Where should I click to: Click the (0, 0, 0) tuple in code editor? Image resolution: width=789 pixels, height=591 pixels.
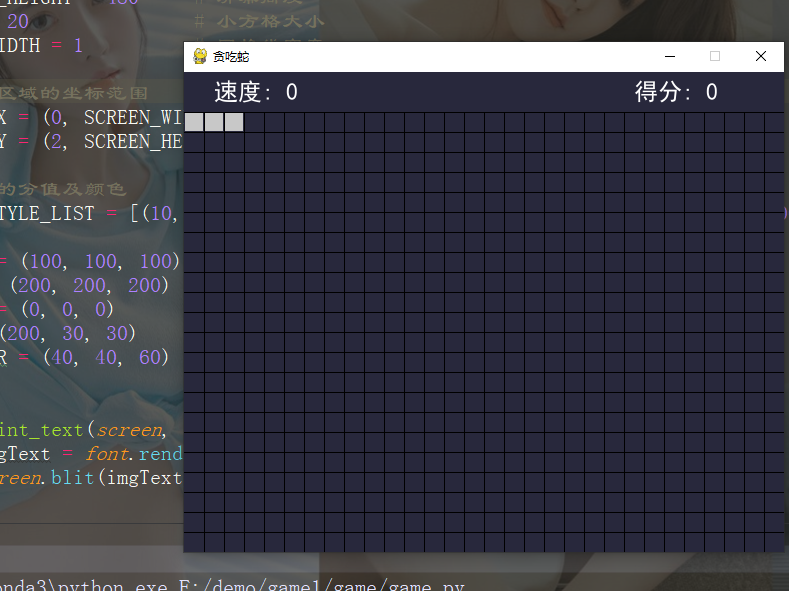(x=67, y=309)
